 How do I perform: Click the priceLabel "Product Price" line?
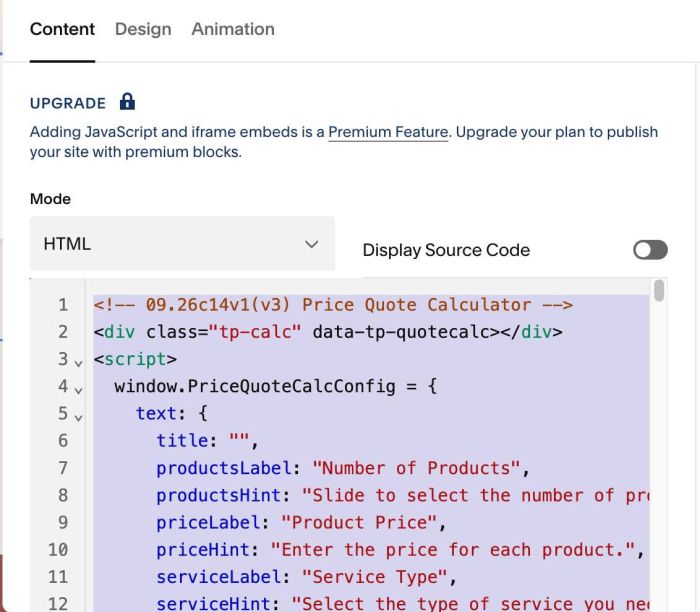pyautogui.click(x=301, y=523)
